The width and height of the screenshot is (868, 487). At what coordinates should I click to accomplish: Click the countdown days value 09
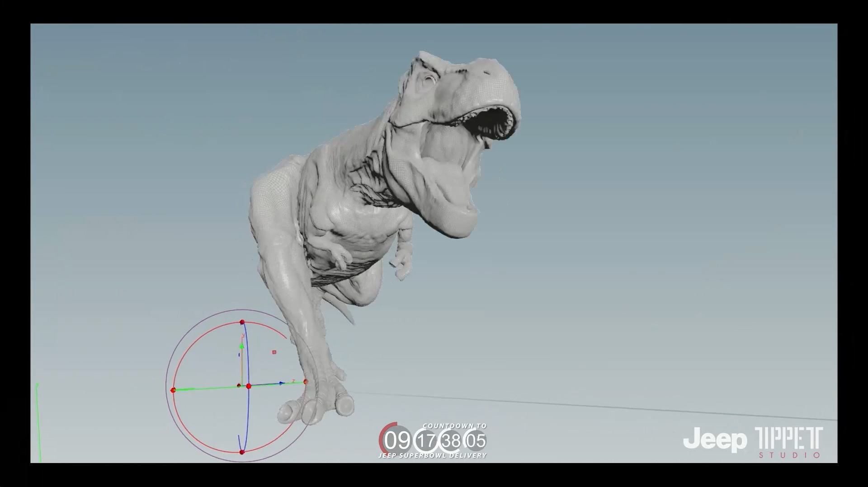pos(397,440)
